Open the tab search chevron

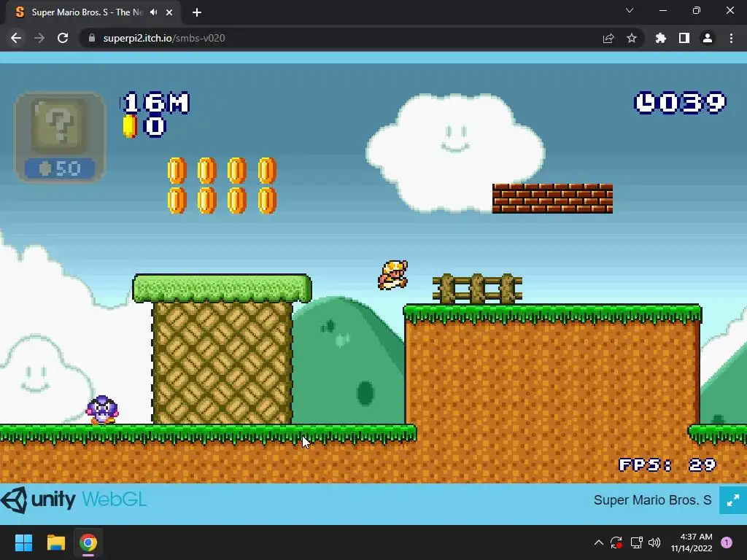[630, 10]
